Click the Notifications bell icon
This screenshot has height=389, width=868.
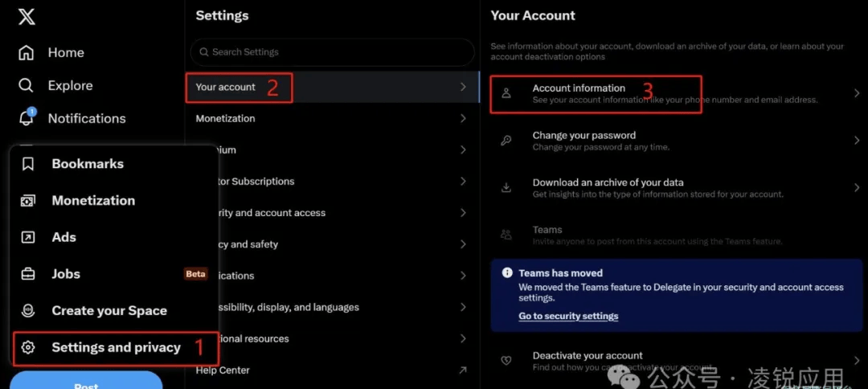pyautogui.click(x=26, y=118)
